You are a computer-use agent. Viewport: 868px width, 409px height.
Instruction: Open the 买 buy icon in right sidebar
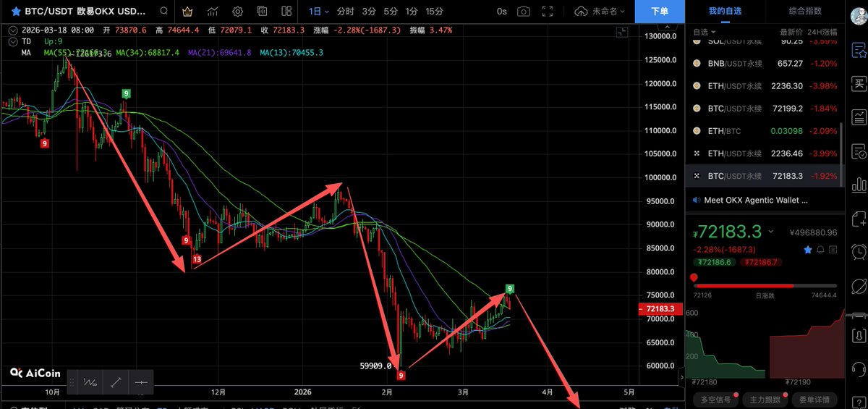click(x=859, y=84)
